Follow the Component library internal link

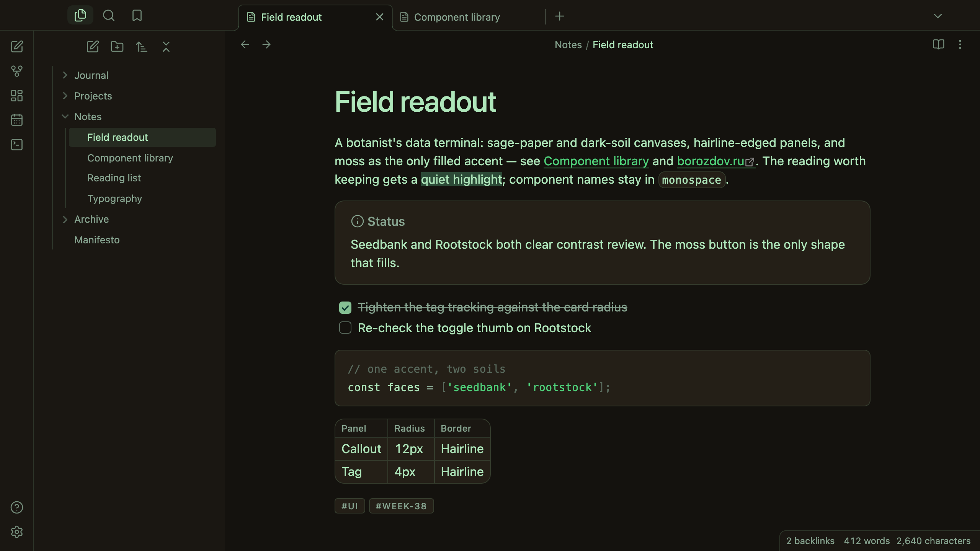point(596,161)
